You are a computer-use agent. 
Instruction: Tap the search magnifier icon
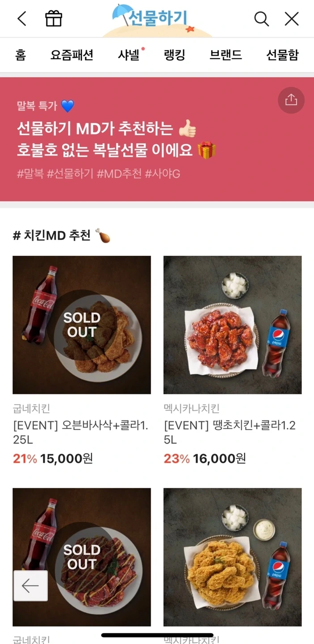(261, 18)
